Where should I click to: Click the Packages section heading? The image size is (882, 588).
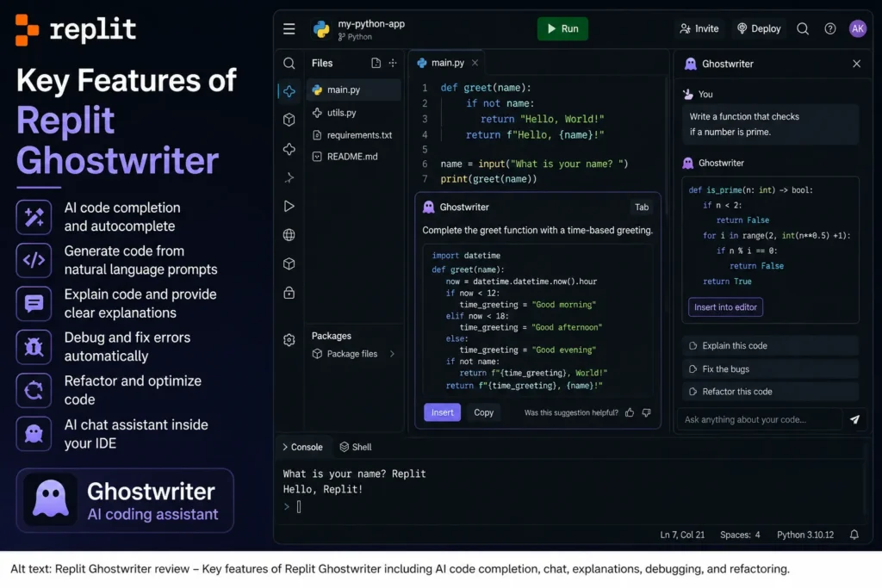click(332, 336)
